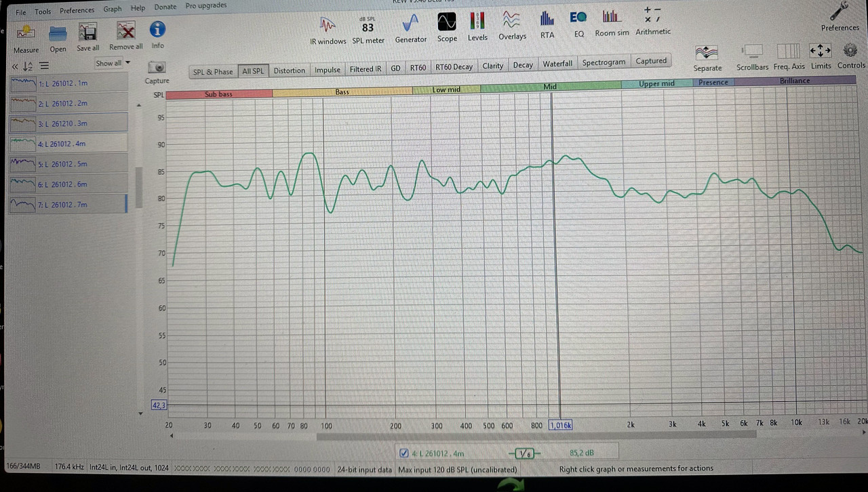This screenshot has height=492, width=868.
Task: Click the 1/6 smoothing indicator in legend
Action: (524, 453)
